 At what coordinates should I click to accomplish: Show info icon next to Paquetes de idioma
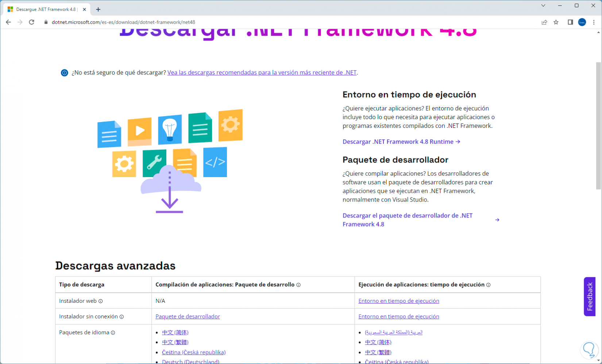[113, 333]
